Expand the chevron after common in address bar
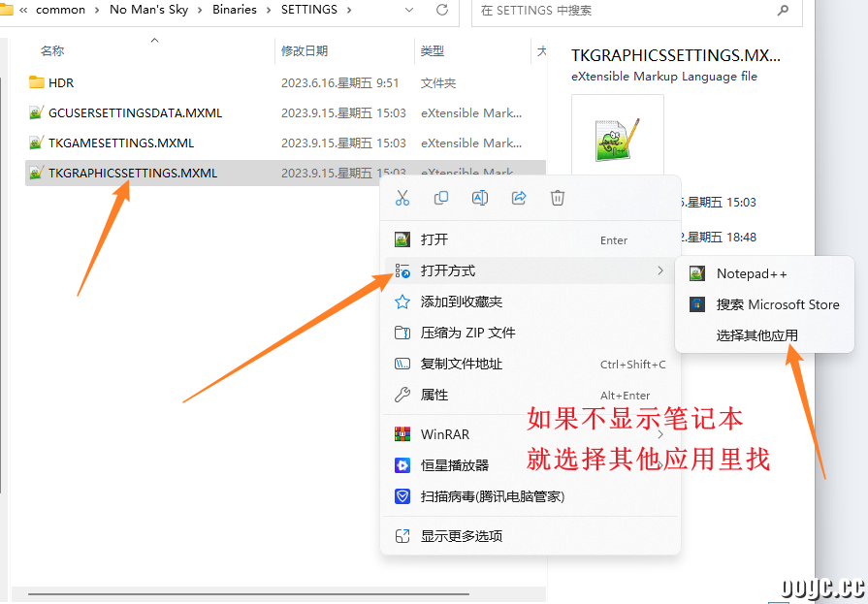The width and height of the screenshot is (868, 604). 97,10
